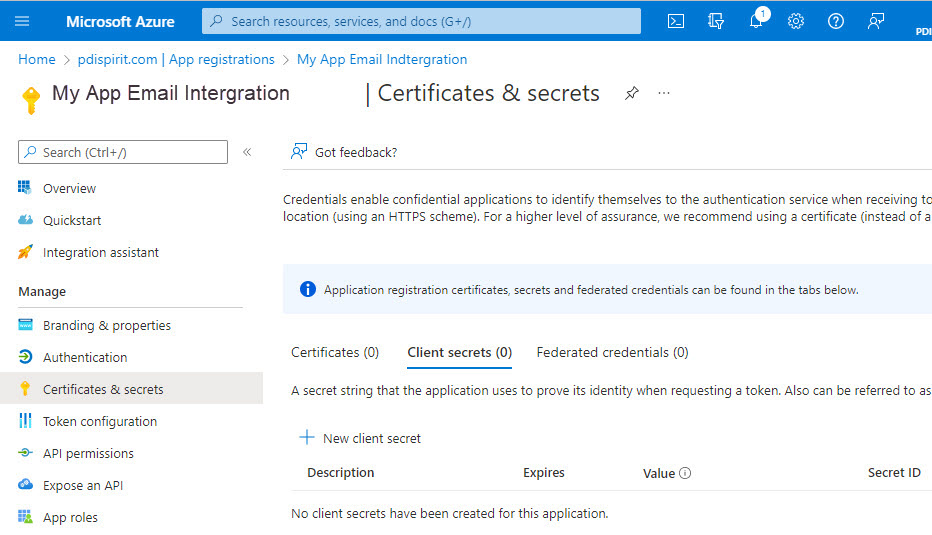Open My App Email Indtergration breadcrumb

(382, 59)
